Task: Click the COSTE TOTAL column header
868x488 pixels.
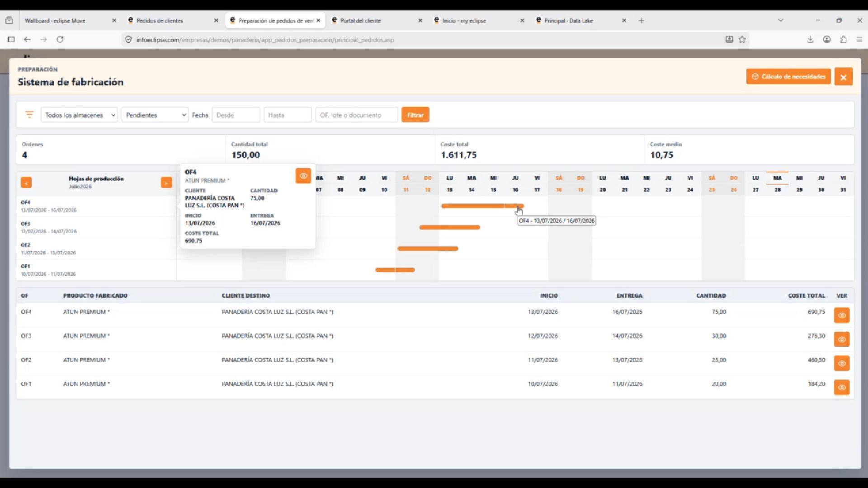Action: (x=807, y=296)
